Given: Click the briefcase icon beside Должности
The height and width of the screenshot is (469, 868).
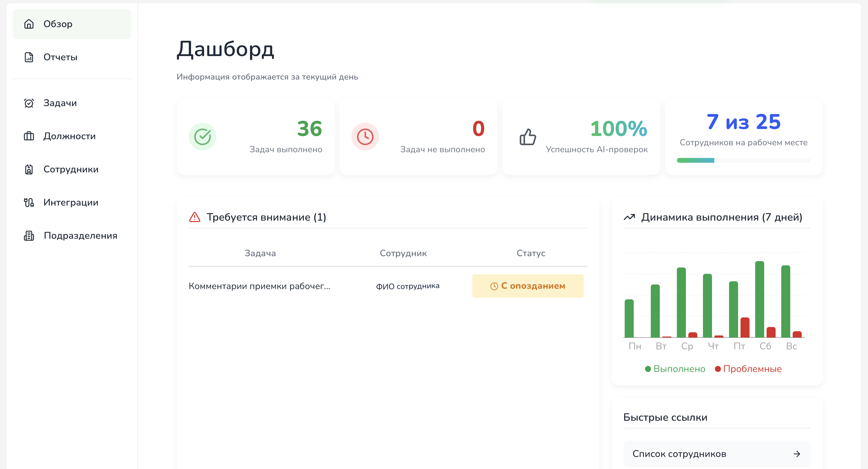Looking at the screenshot, I should pos(29,136).
